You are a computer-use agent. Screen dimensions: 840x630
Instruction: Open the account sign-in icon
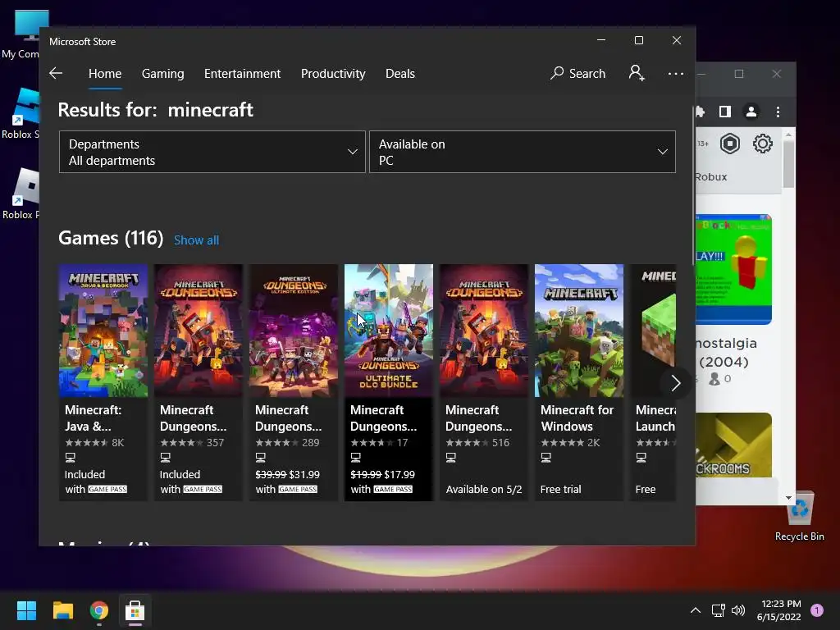(637, 73)
